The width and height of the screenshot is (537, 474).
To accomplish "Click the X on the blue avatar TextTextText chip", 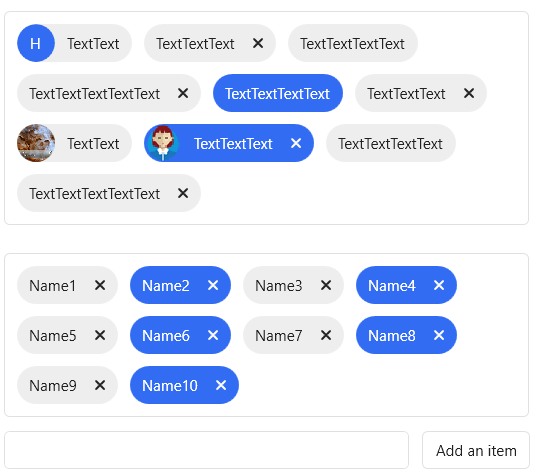I will click(x=296, y=143).
